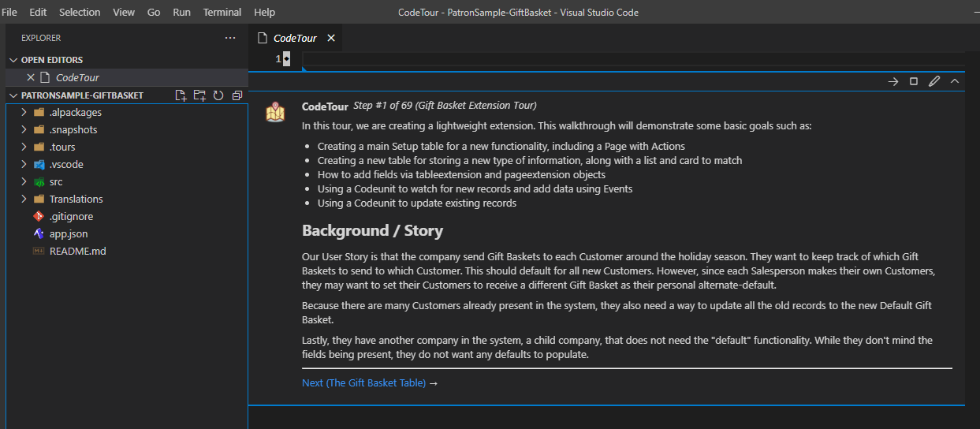
Task: Expand the .vscode folder chevron
Action: click(x=24, y=164)
